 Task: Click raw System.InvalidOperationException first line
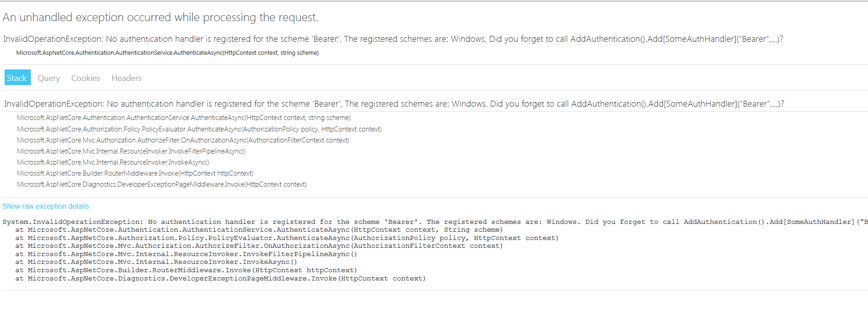435,222
